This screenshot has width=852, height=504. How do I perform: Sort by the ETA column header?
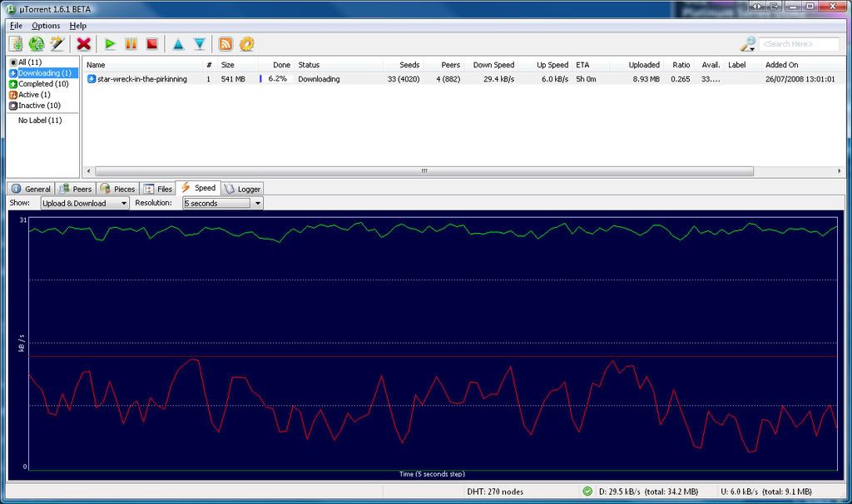pyautogui.click(x=582, y=65)
